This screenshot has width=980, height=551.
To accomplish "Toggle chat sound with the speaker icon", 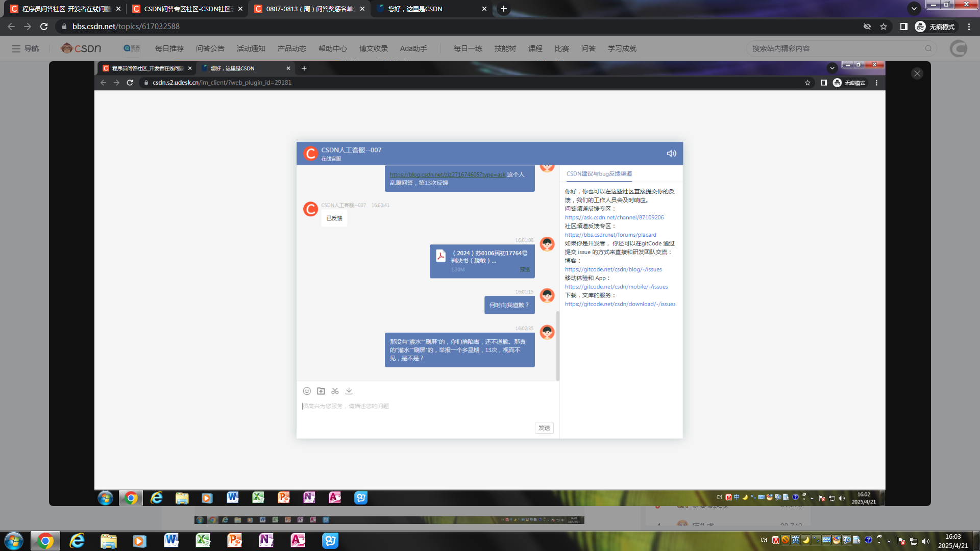I will 671,154.
